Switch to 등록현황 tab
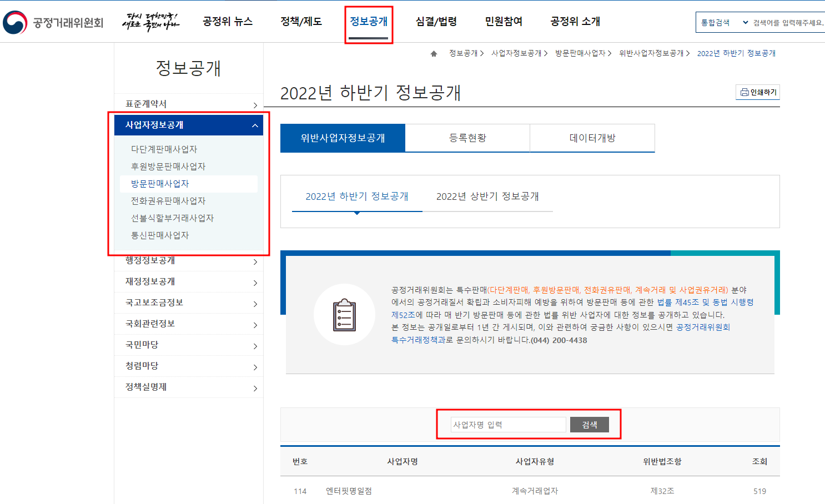825x504 pixels. tap(467, 138)
